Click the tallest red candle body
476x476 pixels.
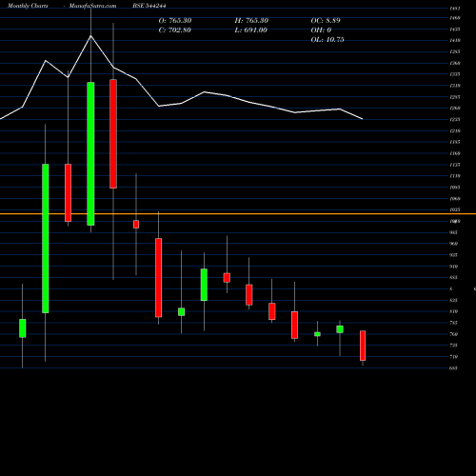pyautogui.click(x=113, y=134)
